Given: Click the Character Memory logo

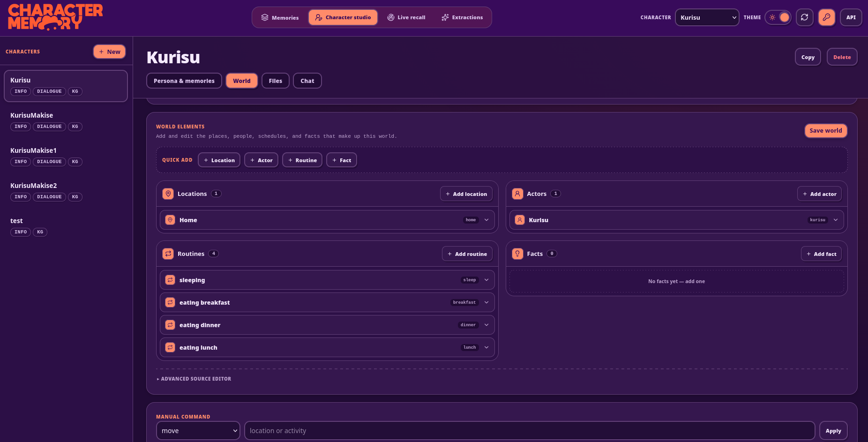Looking at the screenshot, I should point(55,17).
